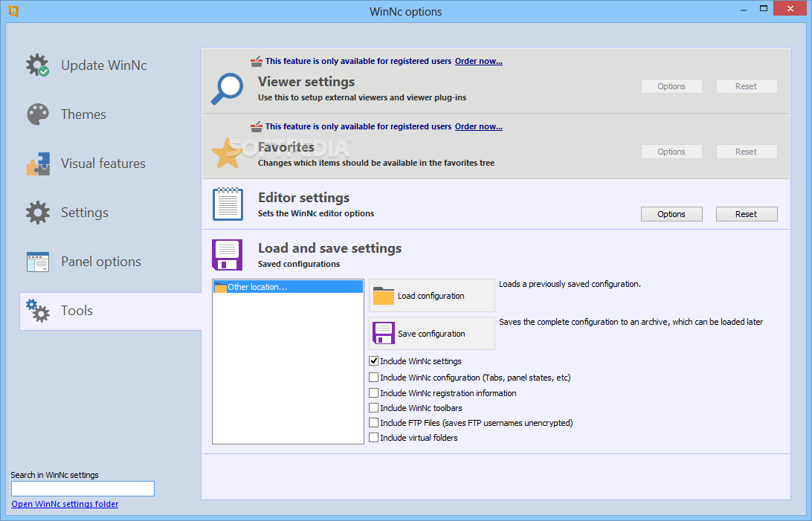Click 'Editor settings' heading text
812x521 pixels.
coord(304,198)
